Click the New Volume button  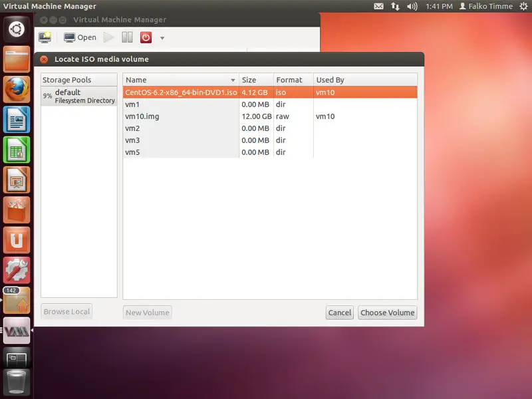(147, 313)
